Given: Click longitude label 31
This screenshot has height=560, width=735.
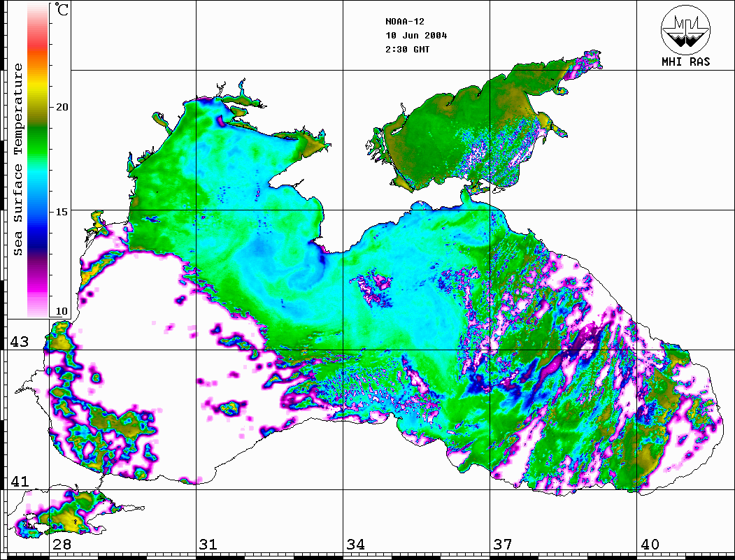Looking at the screenshot, I should point(208,544).
